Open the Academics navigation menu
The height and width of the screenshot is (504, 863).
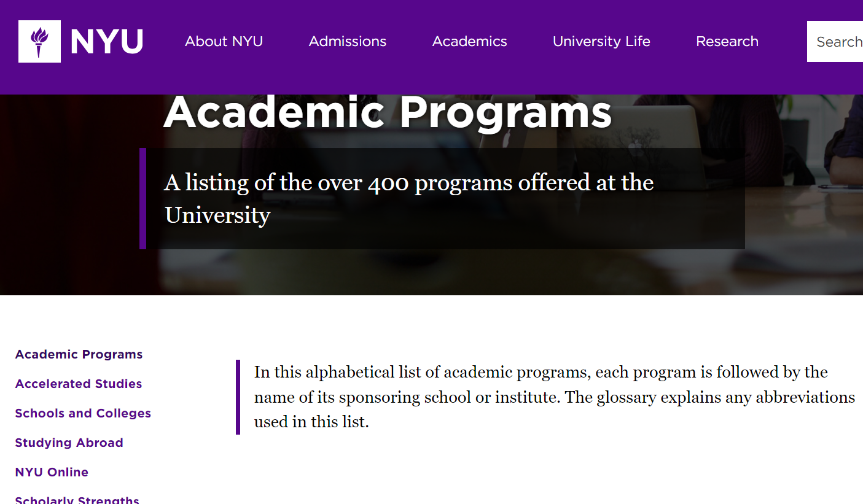[470, 41]
